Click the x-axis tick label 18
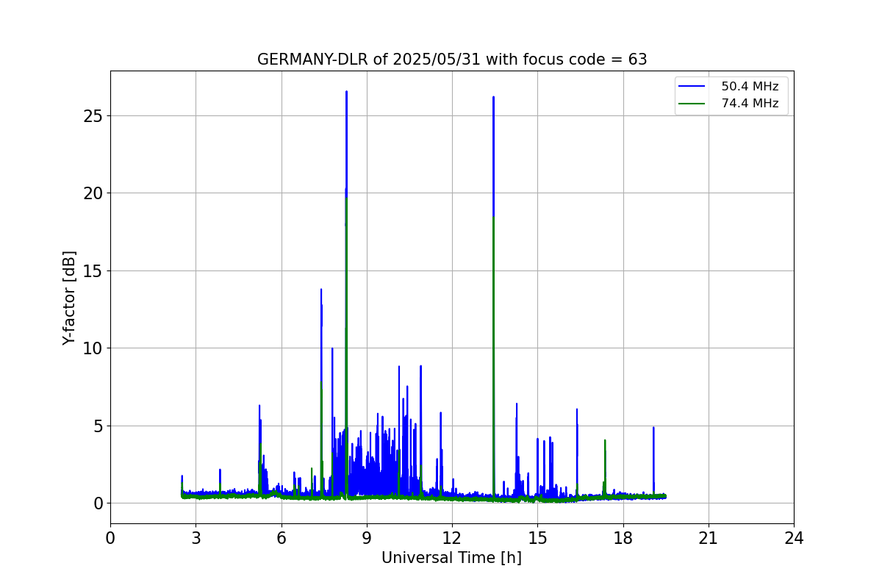882x588 pixels. (623, 538)
